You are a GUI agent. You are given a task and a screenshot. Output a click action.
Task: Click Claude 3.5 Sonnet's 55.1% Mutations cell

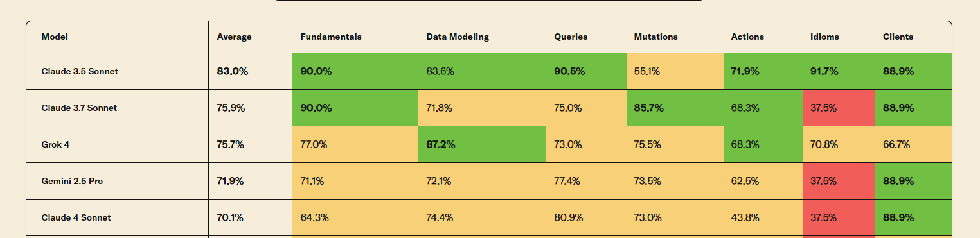[675, 71]
